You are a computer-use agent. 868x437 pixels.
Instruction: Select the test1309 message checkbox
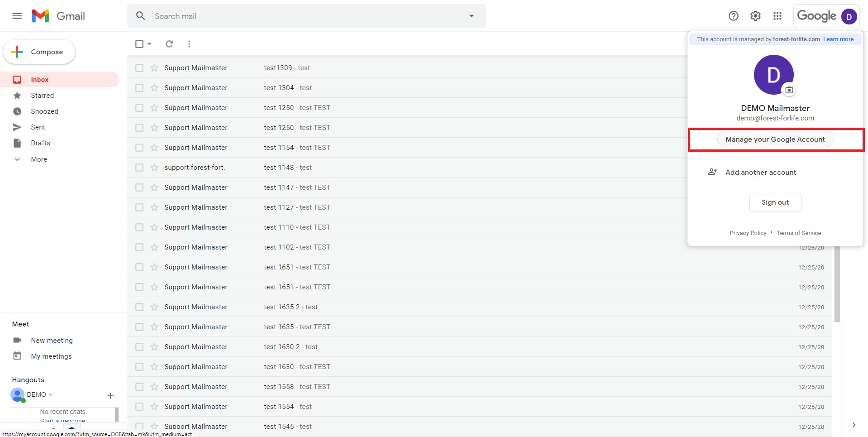click(x=139, y=68)
